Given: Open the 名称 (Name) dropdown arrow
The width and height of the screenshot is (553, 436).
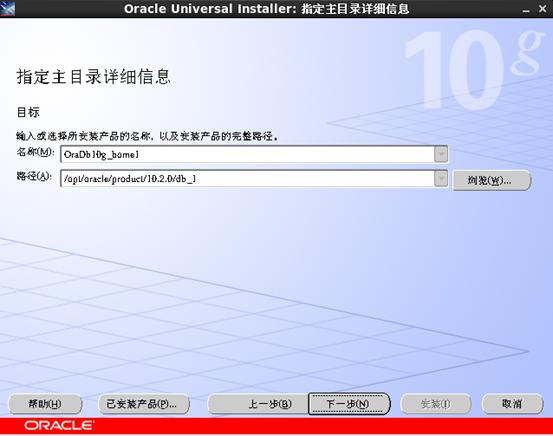Looking at the screenshot, I should pyautogui.click(x=441, y=154).
